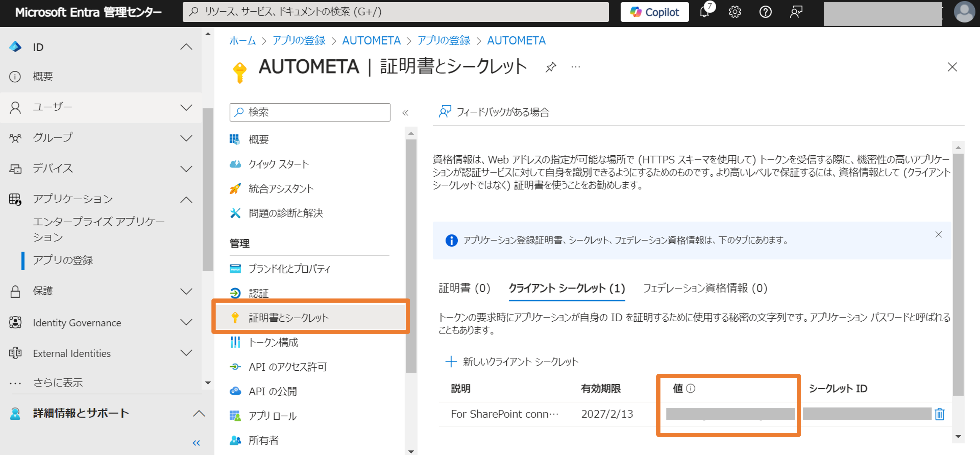This screenshot has width=980, height=455.
Task: Collapse 詳細情報とサポート section
Action: (x=199, y=413)
